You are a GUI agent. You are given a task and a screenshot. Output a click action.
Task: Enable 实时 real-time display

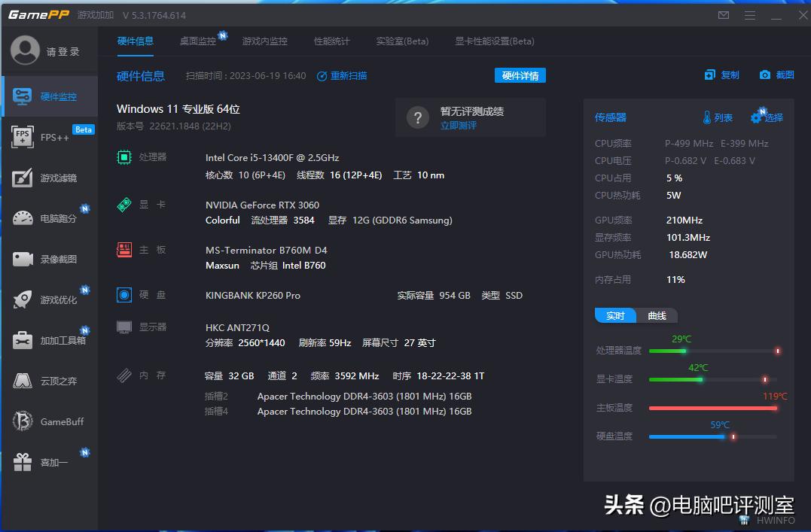(615, 315)
